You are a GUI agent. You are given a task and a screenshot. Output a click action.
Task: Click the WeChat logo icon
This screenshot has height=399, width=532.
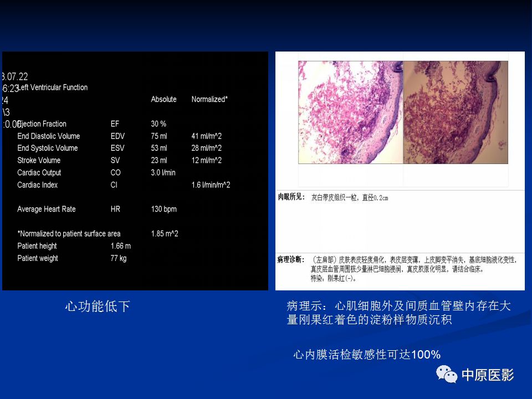click(447, 375)
